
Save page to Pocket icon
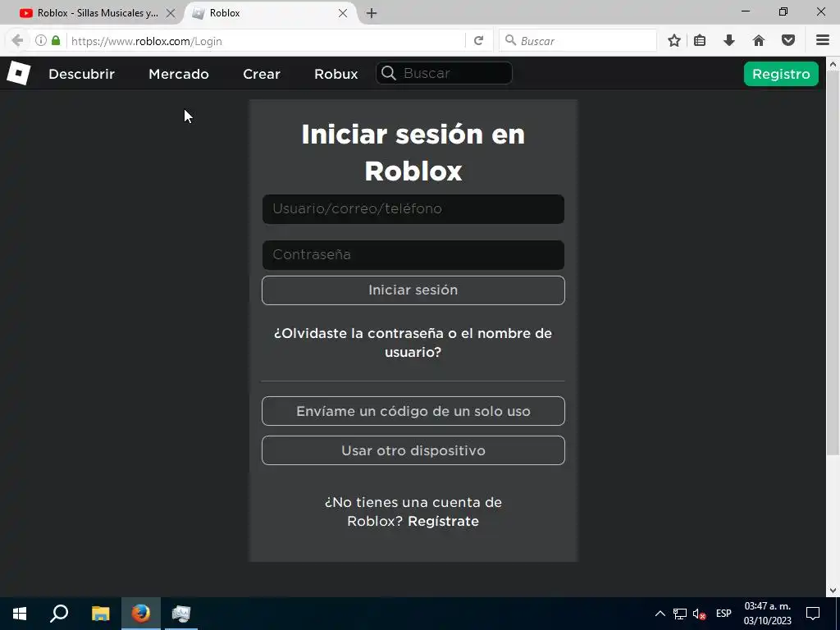tap(788, 41)
